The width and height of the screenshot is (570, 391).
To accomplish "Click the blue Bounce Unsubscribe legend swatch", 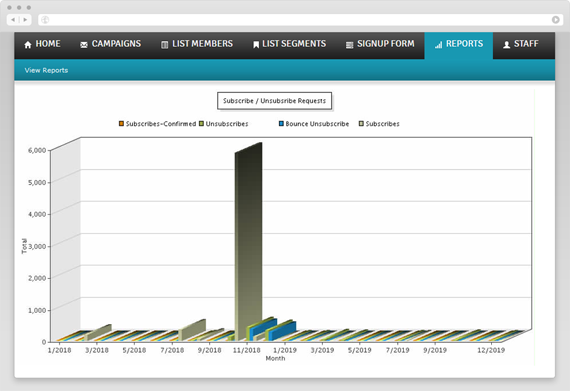I will coord(281,124).
